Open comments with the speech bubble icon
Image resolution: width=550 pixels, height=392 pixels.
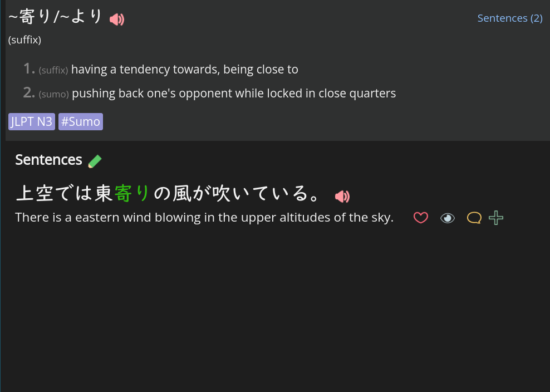point(474,218)
